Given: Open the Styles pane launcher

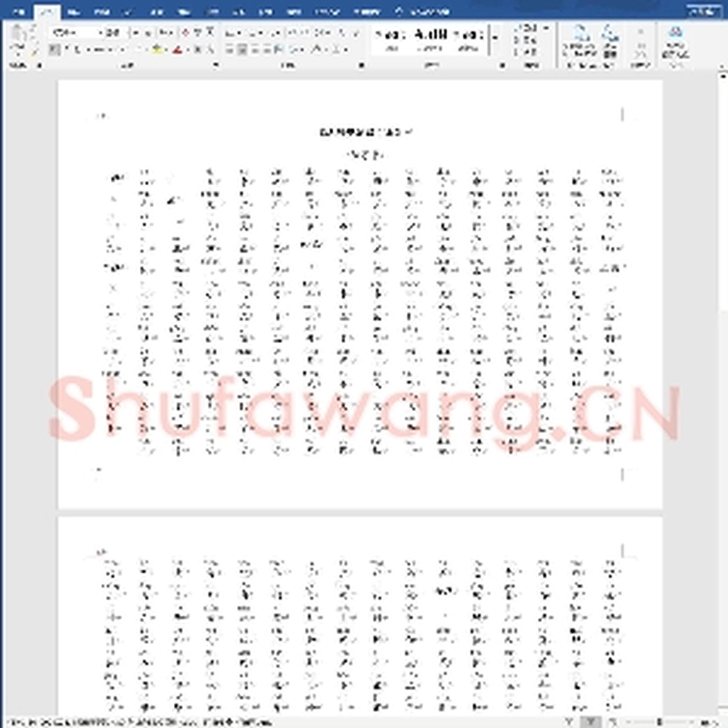Looking at the screenshot, I should (503, 65).
